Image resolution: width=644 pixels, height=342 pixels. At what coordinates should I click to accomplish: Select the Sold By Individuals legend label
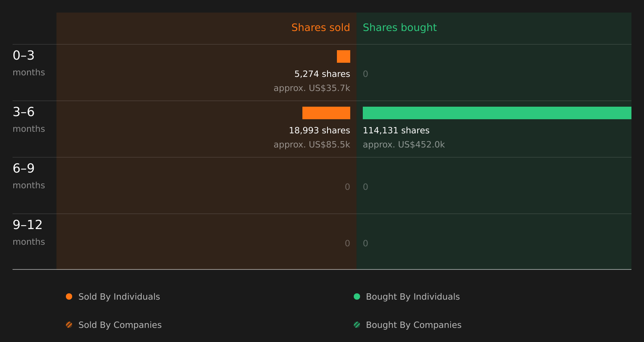(x=119, y=297)
